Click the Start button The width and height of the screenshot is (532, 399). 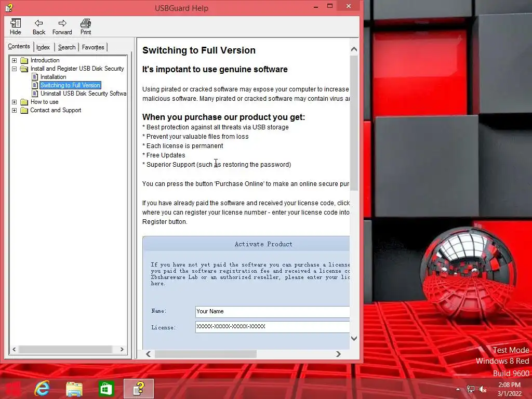pos(12,389)
